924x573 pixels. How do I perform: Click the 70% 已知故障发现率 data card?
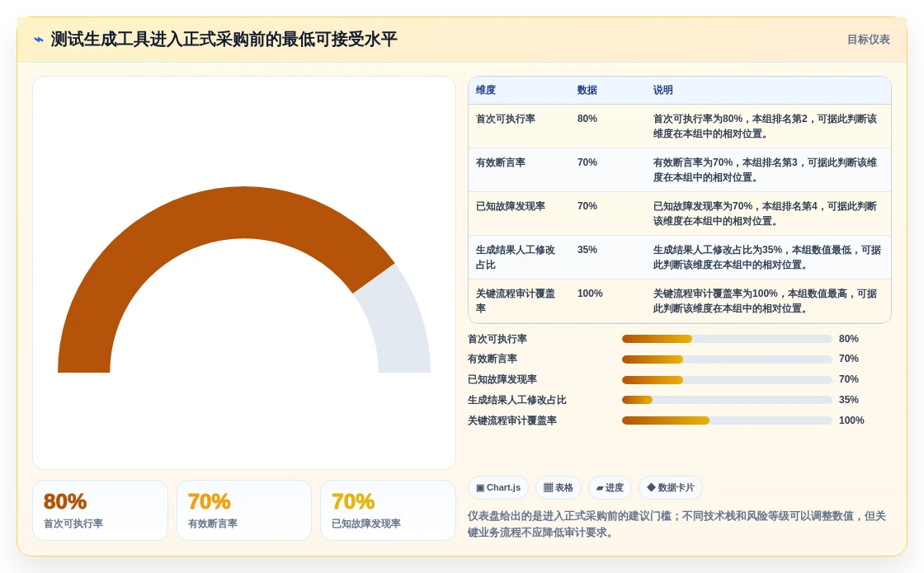pos(388,510)
